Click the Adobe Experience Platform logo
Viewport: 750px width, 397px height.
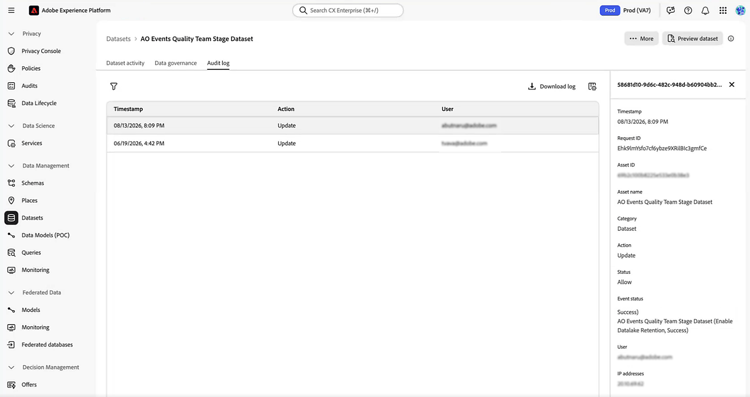33,10
